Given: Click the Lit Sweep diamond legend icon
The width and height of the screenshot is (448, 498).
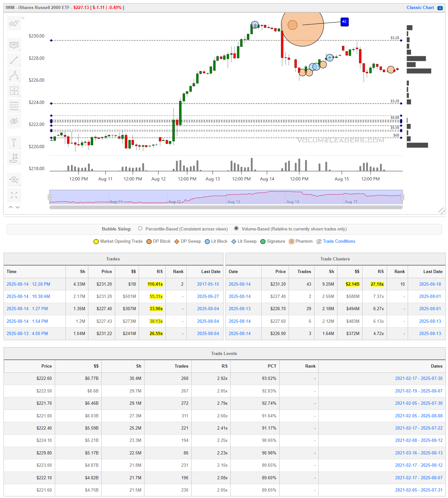Looking at the screenshot, I should coord(234,241).
